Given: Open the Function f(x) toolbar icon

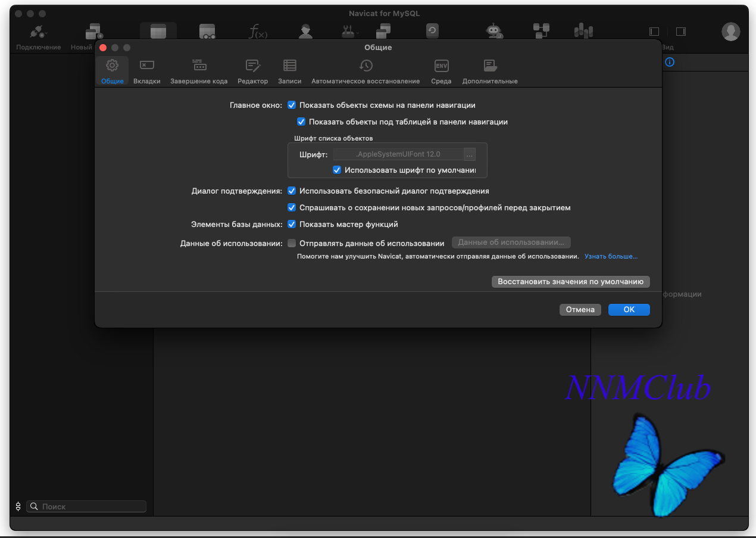Looking at the screenshot, I should tap(258, 32).
